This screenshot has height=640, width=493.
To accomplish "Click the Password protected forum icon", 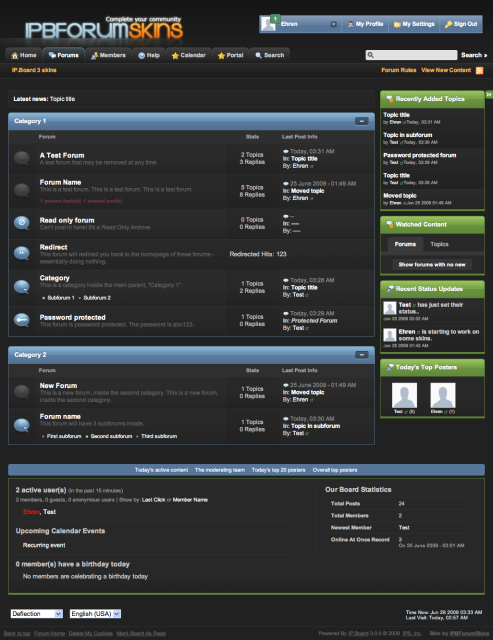I will point(22,320).
